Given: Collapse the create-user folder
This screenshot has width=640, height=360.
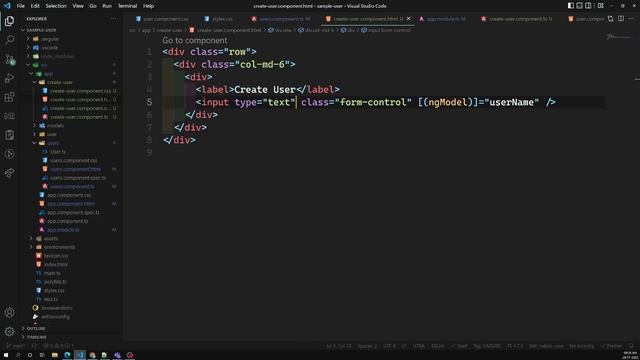Looking at the screenshot, I should tap(60, 82).
